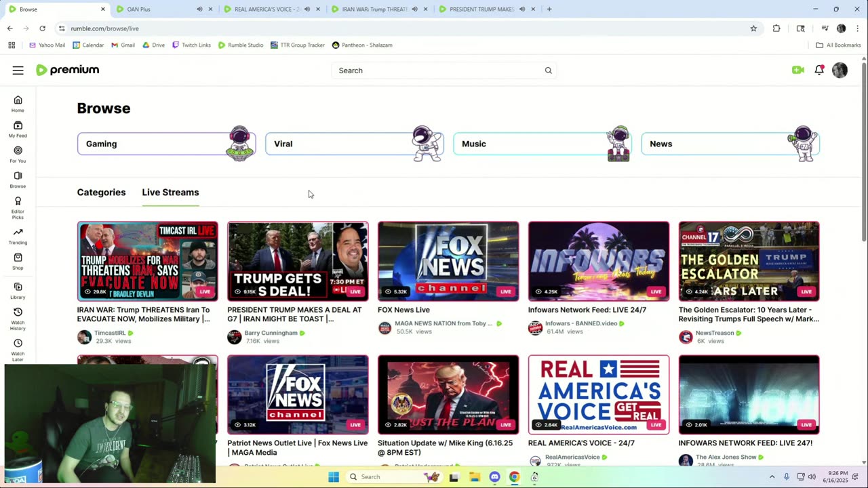The width and height of the screenshot is (868, 488).
Task: Open For You in the sidebar
Action: click(x=18, y=155)
